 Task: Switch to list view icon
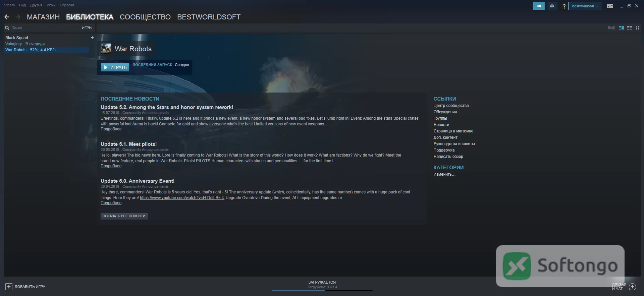(x=630, y=28)
